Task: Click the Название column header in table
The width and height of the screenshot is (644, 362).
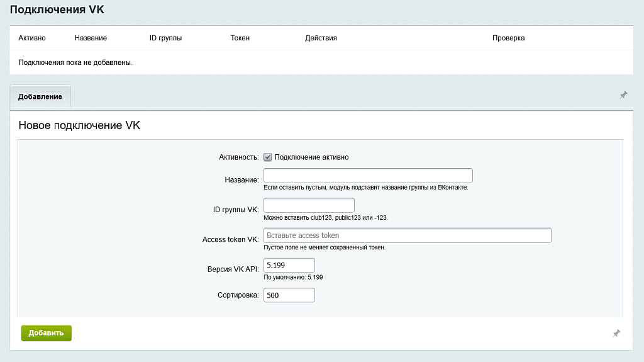Action: [x=91, y=38]
